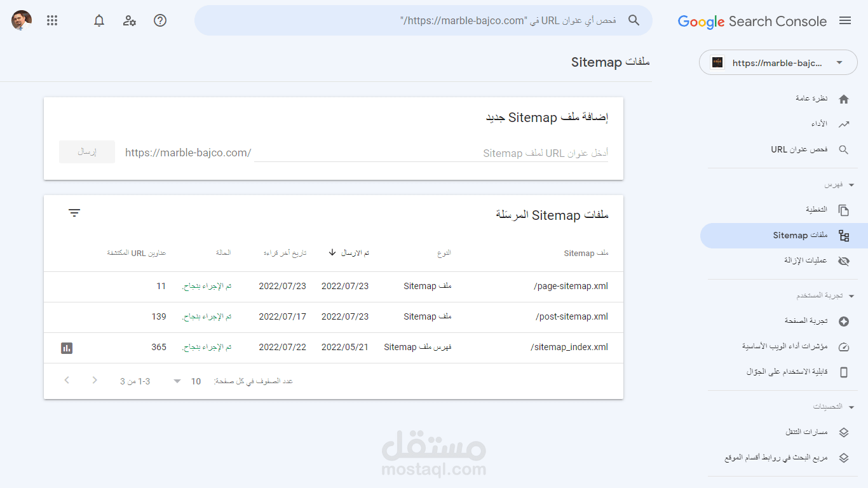The height and width of the screenshot is (488, 868).
Task: Click type cell فهرس ملف Sitemap
Action: point(417,347)
